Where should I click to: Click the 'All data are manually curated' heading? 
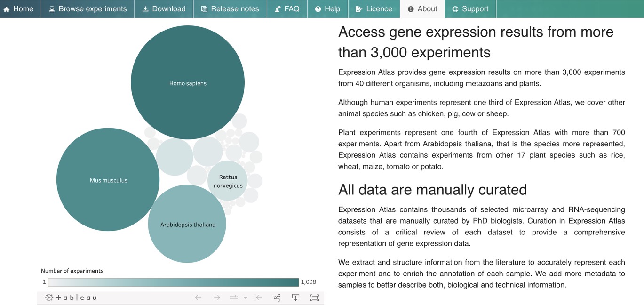[432, 190]
